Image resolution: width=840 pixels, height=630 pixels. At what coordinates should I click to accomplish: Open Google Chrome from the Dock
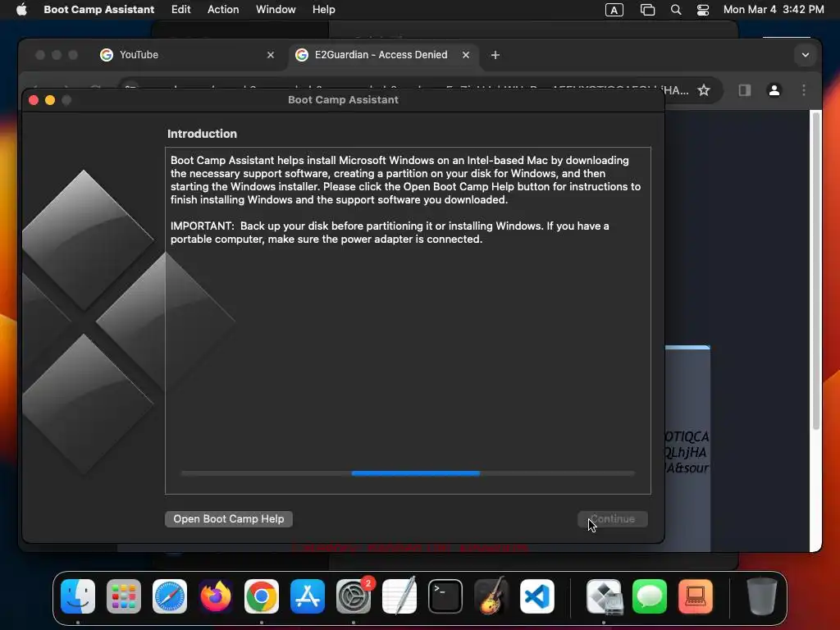tap(262, 596)
